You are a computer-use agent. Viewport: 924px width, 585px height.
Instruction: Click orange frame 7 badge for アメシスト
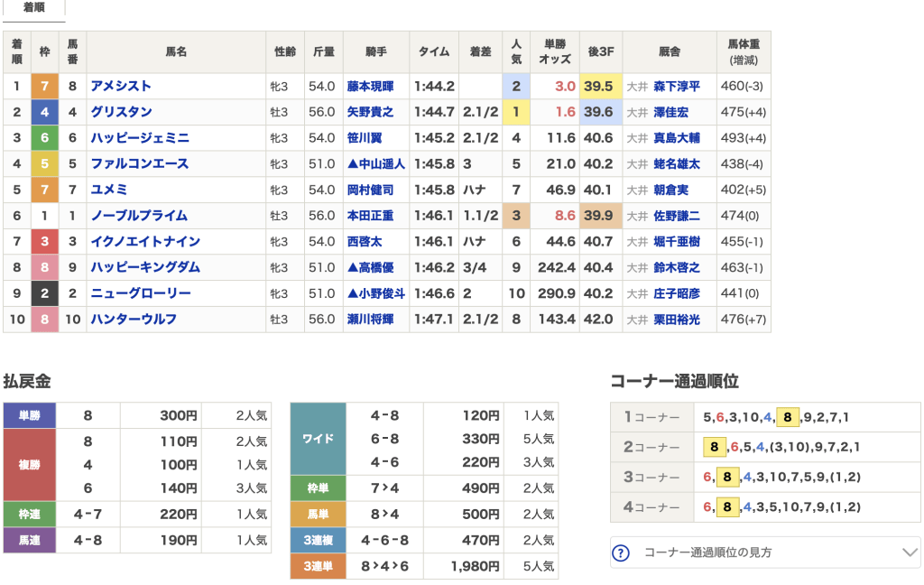(44, 86)
